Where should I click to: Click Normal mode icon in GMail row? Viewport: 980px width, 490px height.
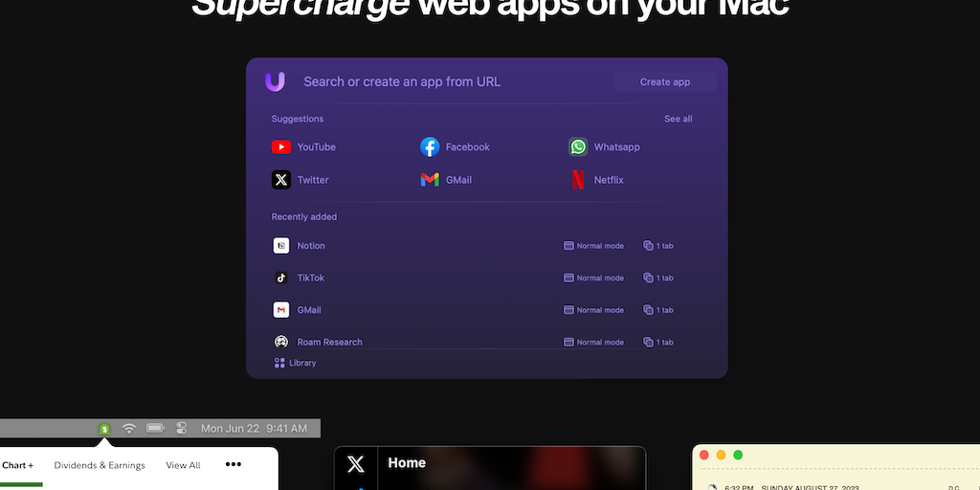568,310
